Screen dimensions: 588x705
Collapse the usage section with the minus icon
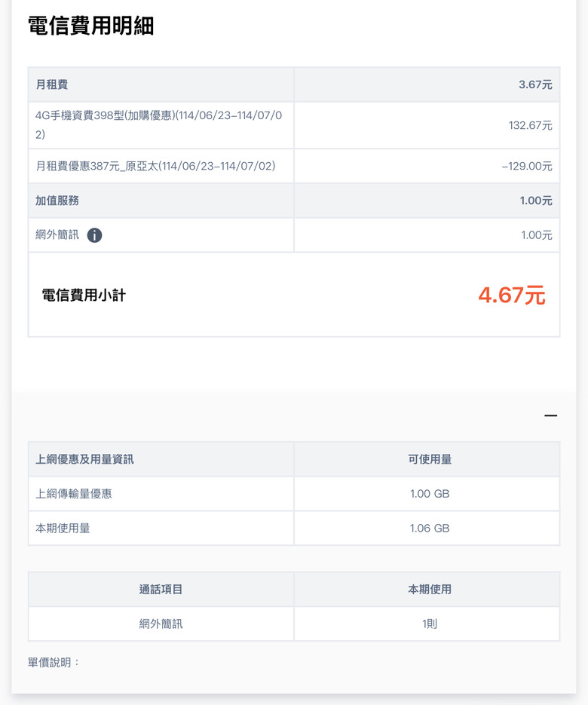[x=551, y=415]
